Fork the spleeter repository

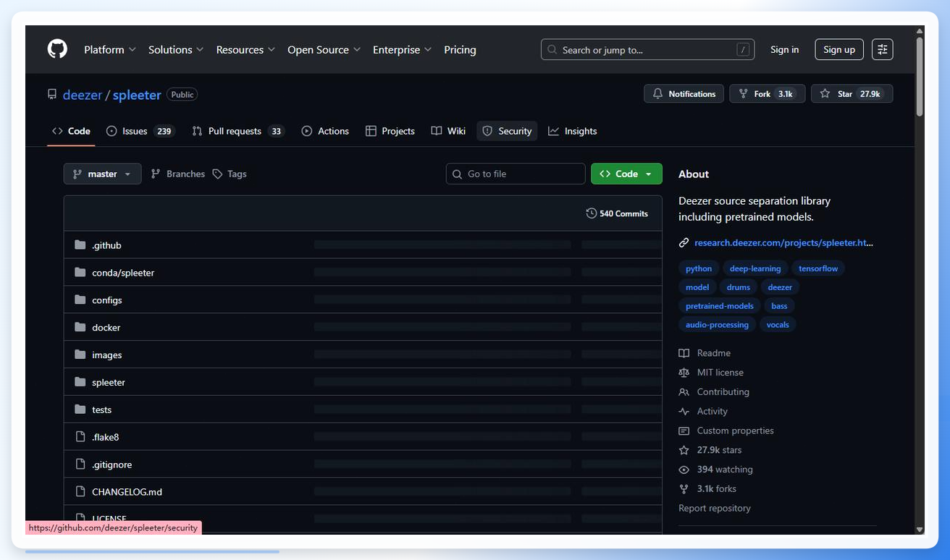[x=767, y=94]
